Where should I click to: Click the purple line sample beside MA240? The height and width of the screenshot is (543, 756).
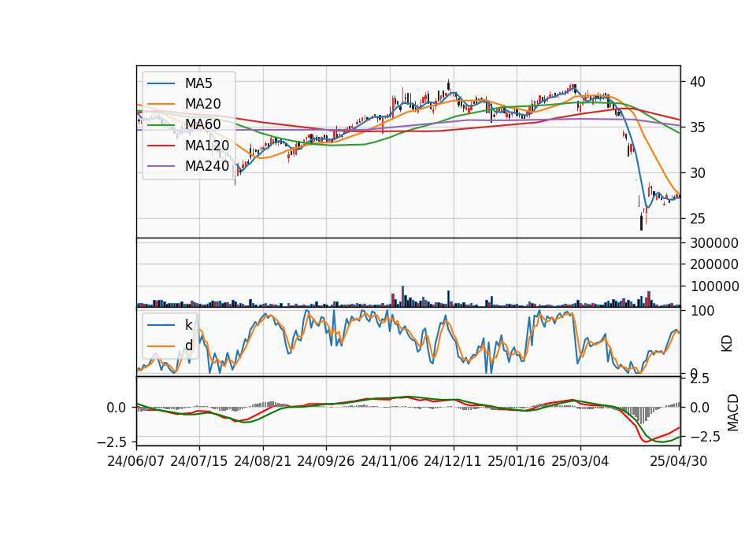[x=161, y=166]
